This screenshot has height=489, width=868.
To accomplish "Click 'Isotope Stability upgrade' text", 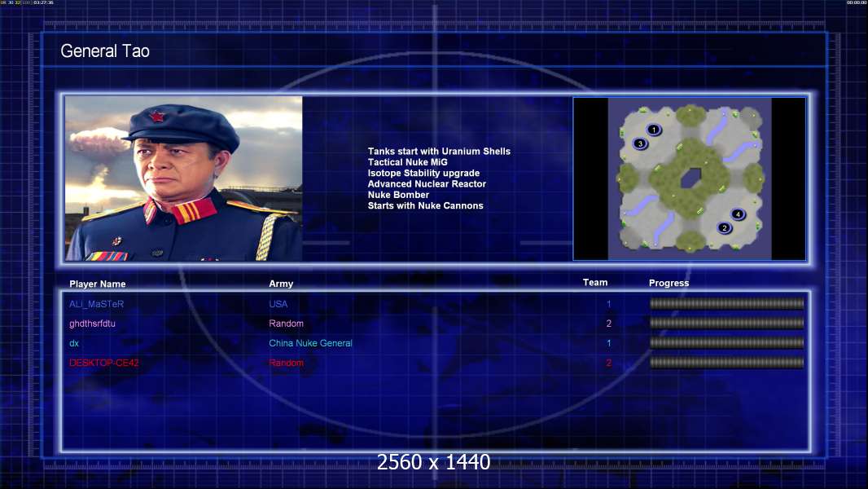I will [x=423, y=173].
